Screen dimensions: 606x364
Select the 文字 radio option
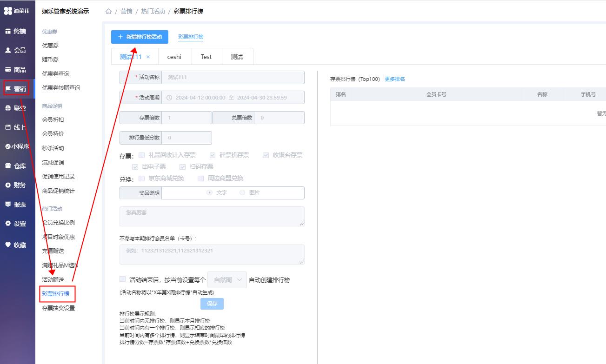[x=210, y=192]
